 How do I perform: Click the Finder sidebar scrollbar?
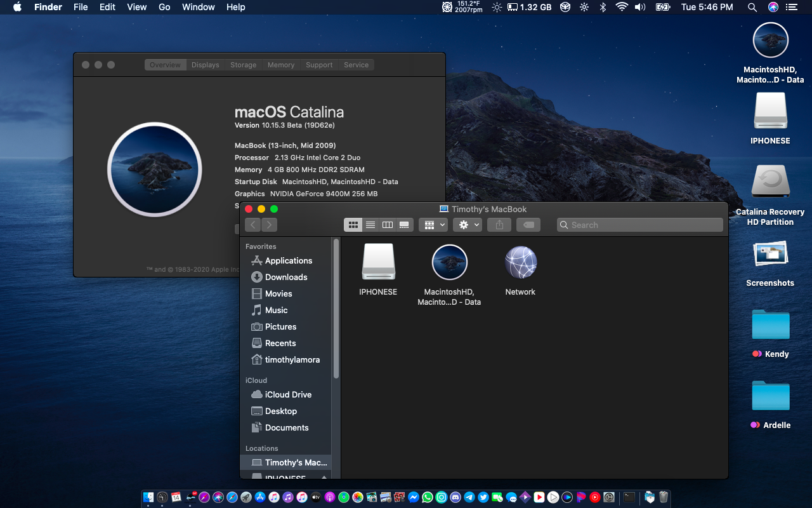tap(336, 308)
